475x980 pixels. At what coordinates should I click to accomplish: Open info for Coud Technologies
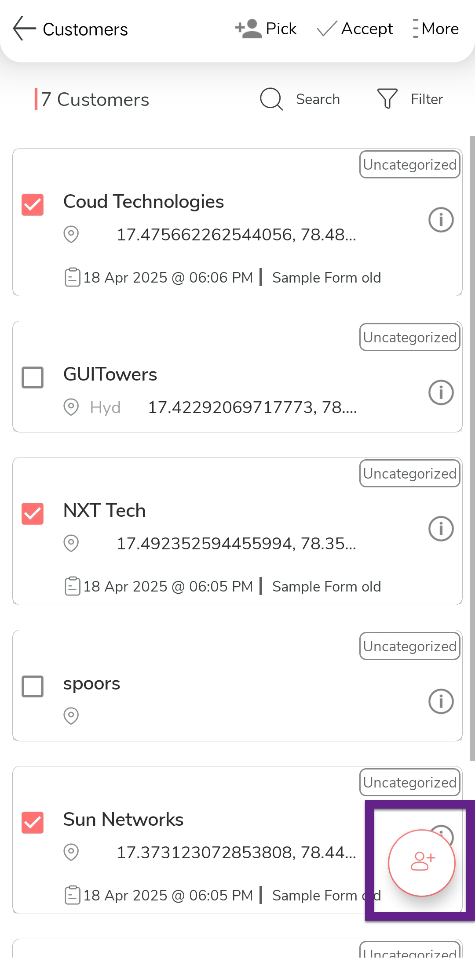click(441, 220)
